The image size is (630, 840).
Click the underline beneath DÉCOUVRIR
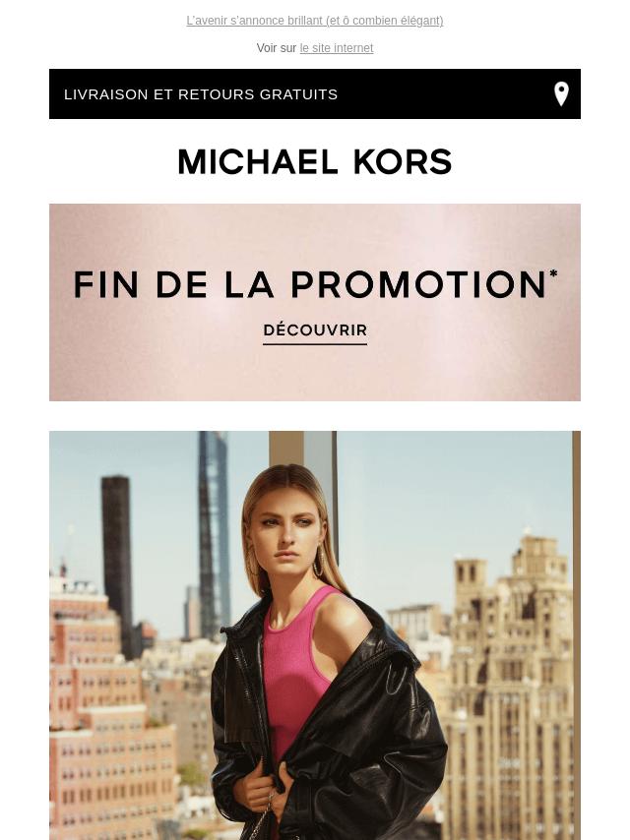pyautogui.click(x=315, y=344)
